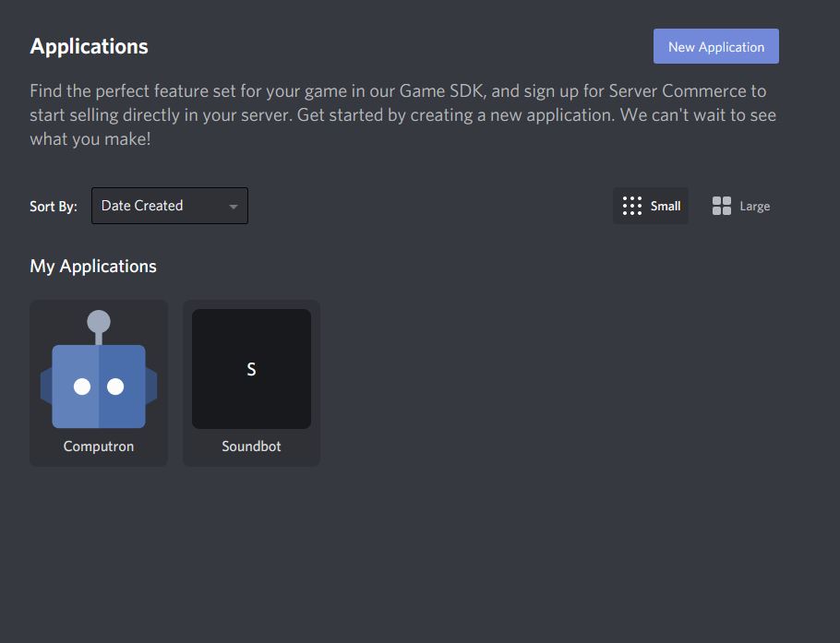Open the Soundbot black avatar tile
The height and width of the screenshot is (643, 840).
tap(251, 369)
